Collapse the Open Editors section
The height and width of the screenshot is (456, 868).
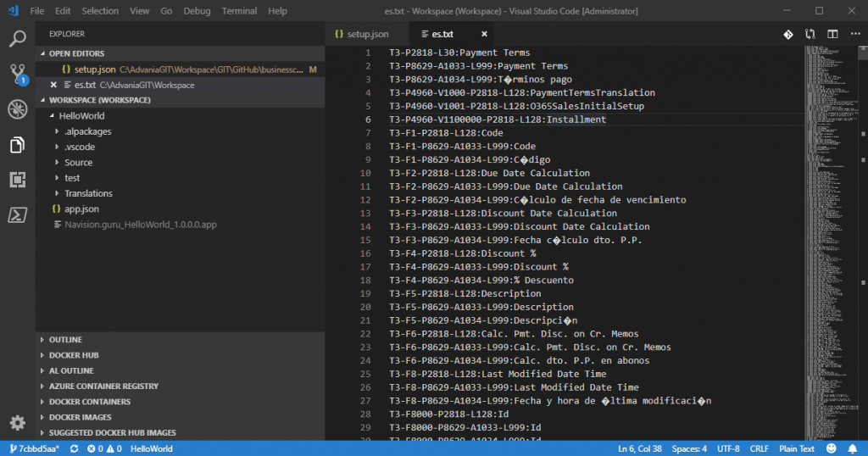(x=76, y=53)
